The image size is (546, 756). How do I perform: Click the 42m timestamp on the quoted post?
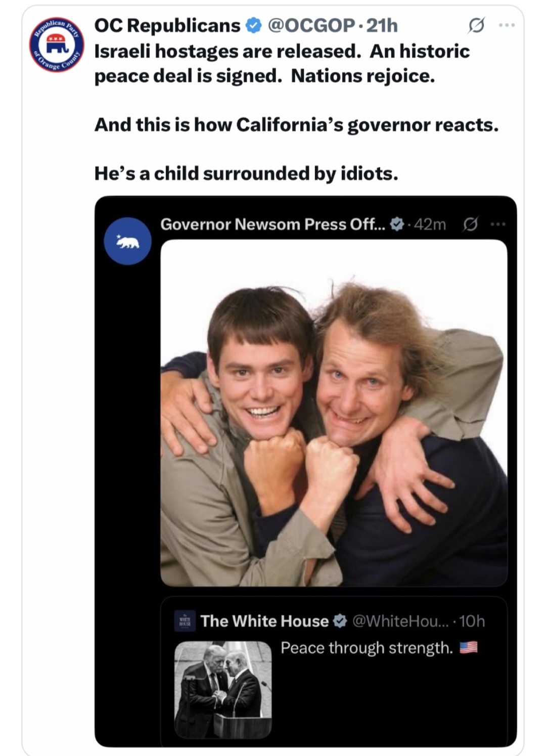[430, 224]
